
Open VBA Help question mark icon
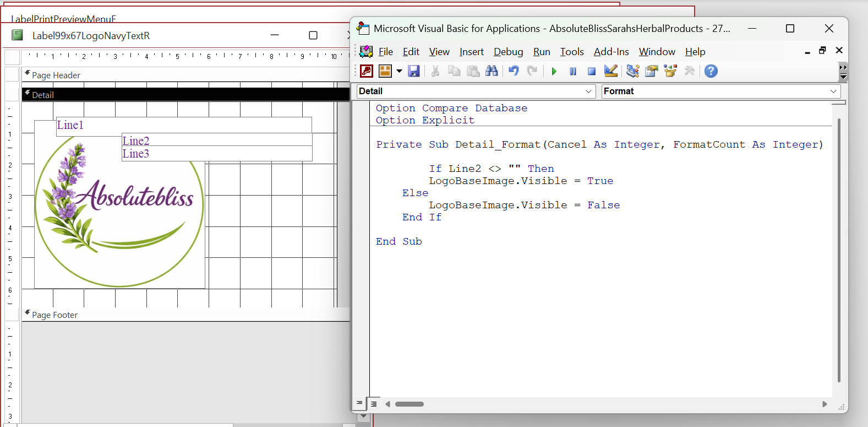tap(711, 71)
